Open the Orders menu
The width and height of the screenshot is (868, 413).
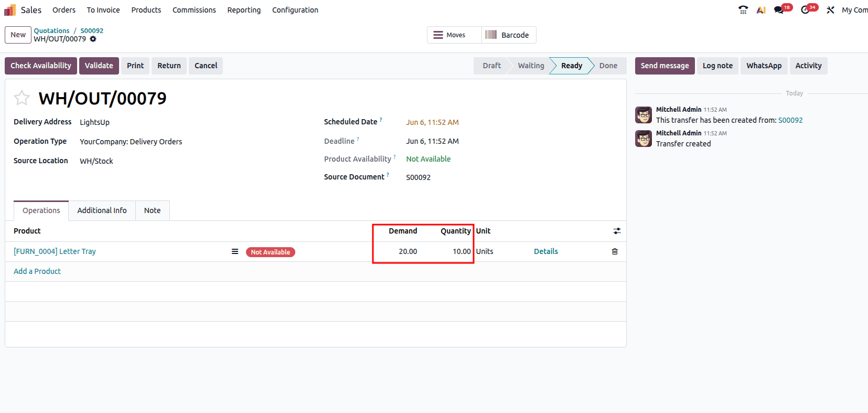[x=64, y=10]
